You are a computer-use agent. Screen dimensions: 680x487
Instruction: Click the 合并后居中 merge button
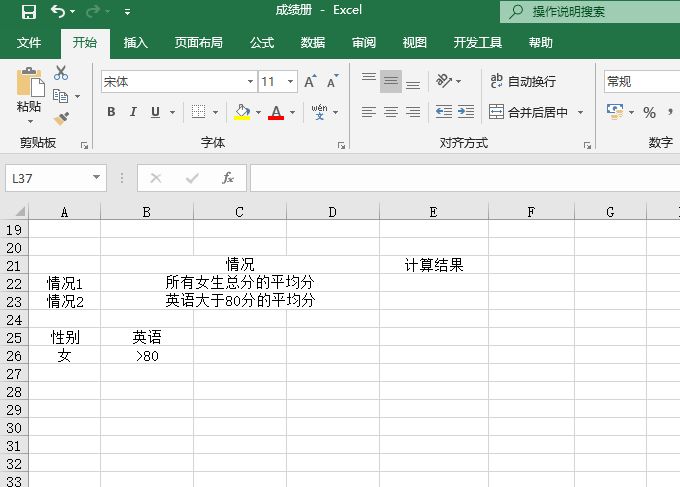(x=528, y=112)
